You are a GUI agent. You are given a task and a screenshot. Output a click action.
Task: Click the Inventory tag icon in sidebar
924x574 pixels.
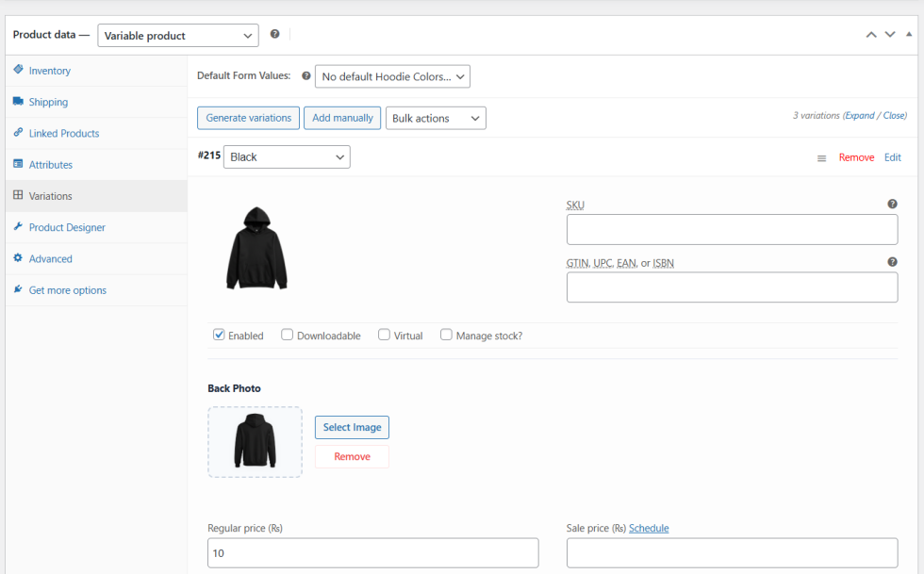(x=19, y=71)
